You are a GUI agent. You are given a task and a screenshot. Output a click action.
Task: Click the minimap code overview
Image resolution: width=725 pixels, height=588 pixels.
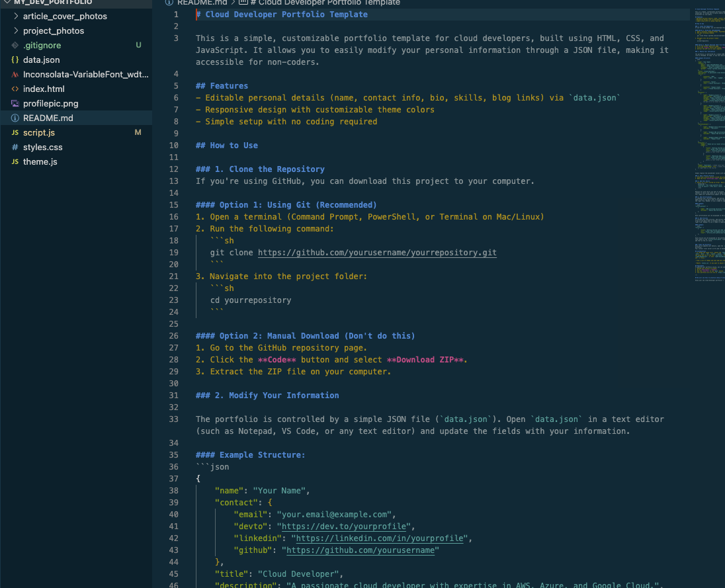709,144
